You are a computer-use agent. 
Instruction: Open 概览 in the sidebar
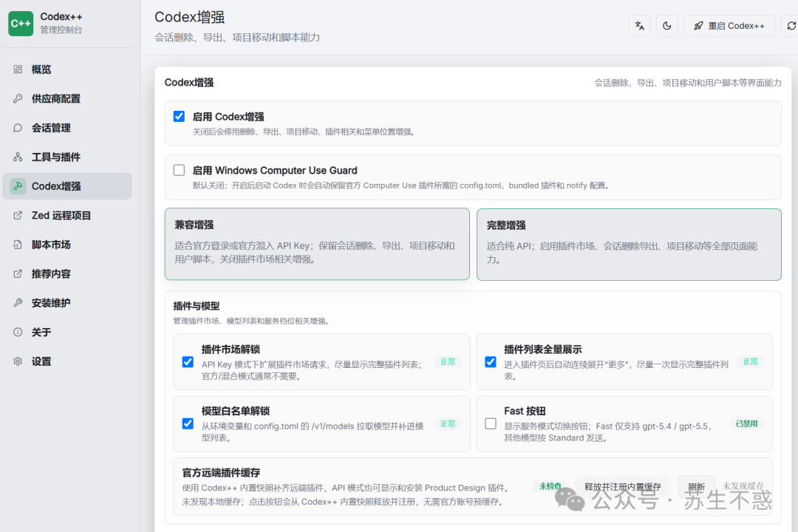pos(67,69)
